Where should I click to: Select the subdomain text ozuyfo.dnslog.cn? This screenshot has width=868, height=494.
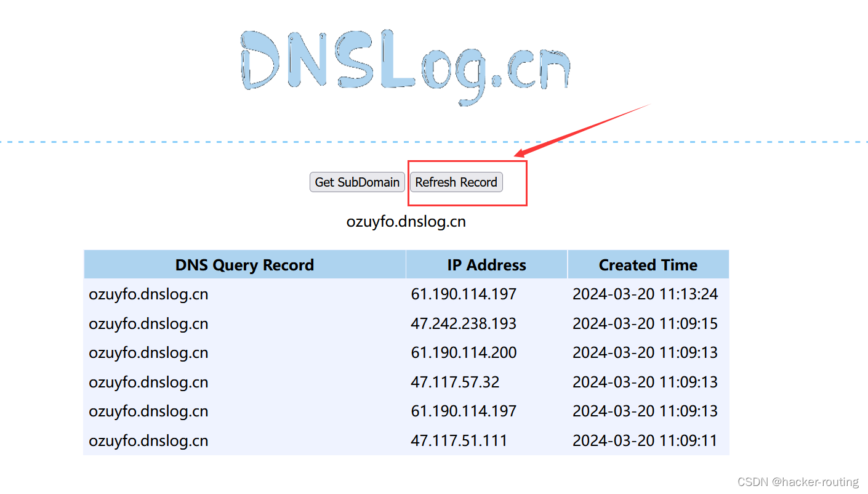pos(406,221)
